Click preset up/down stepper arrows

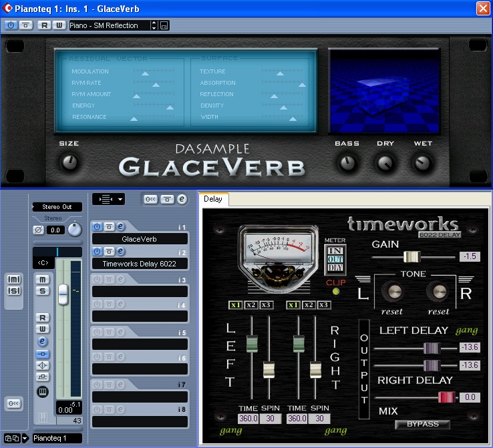pyautogui.click(x=154, y=25)
